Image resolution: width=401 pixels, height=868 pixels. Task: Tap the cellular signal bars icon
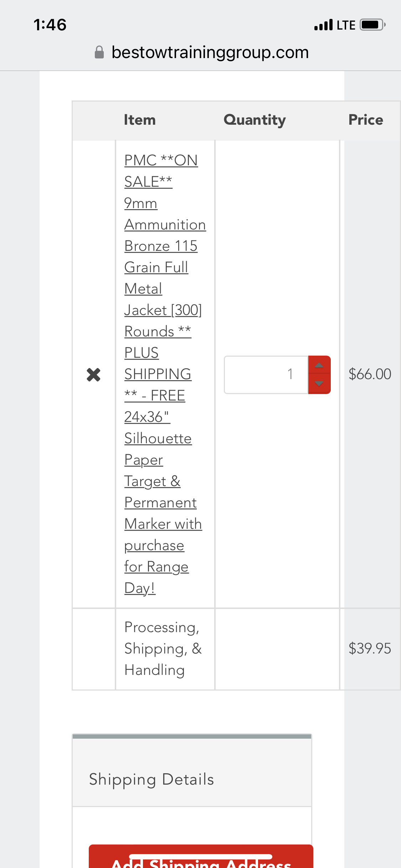[x=323, y=25]
